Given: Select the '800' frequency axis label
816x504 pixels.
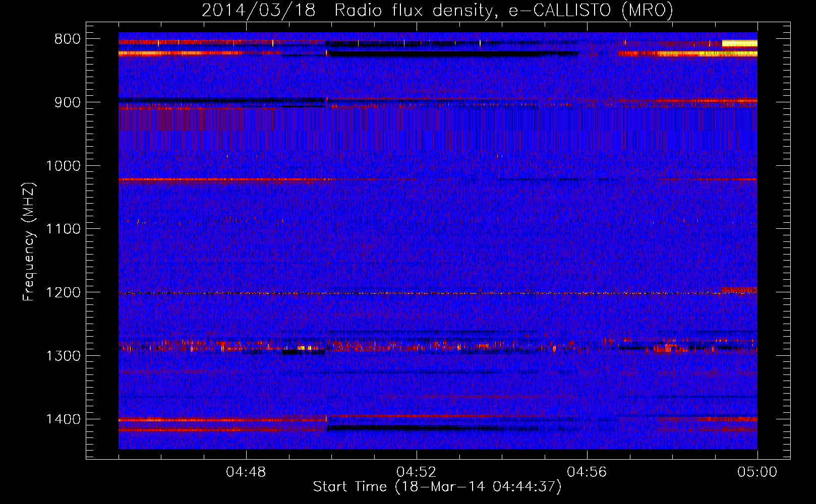Looking at the screenshot, I should (67, 39).
